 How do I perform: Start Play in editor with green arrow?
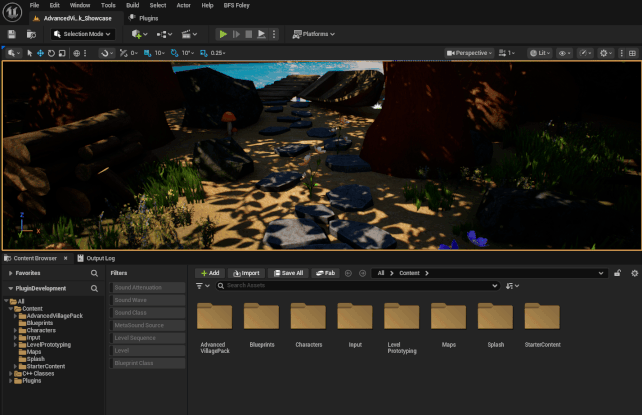pos(223,34)
